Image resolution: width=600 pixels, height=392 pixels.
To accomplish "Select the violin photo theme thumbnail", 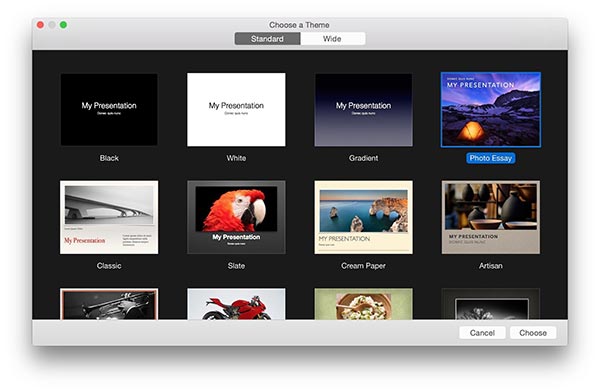I will 109,304.
